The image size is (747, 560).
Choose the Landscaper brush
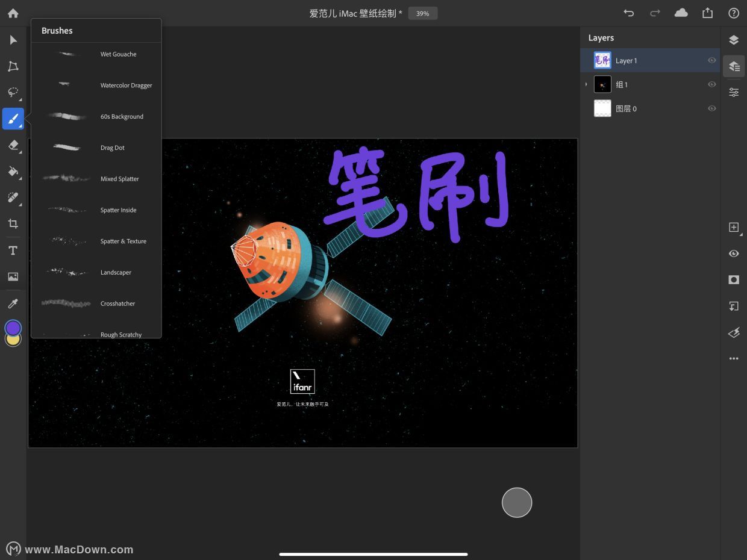coord(96,272)
